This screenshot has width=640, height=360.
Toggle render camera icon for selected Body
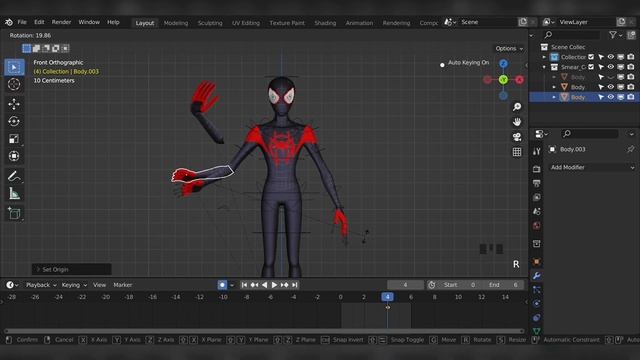click(x=631, y=97)
